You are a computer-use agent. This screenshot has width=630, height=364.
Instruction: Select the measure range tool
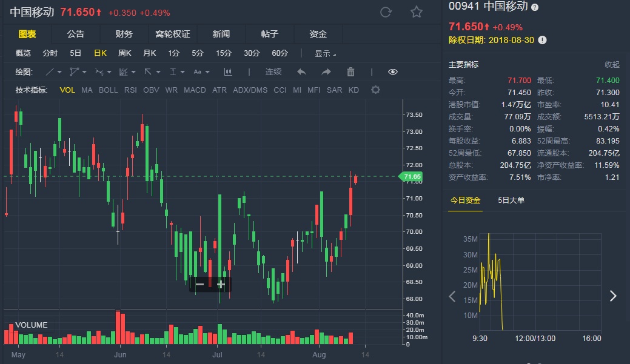point(173,72)
